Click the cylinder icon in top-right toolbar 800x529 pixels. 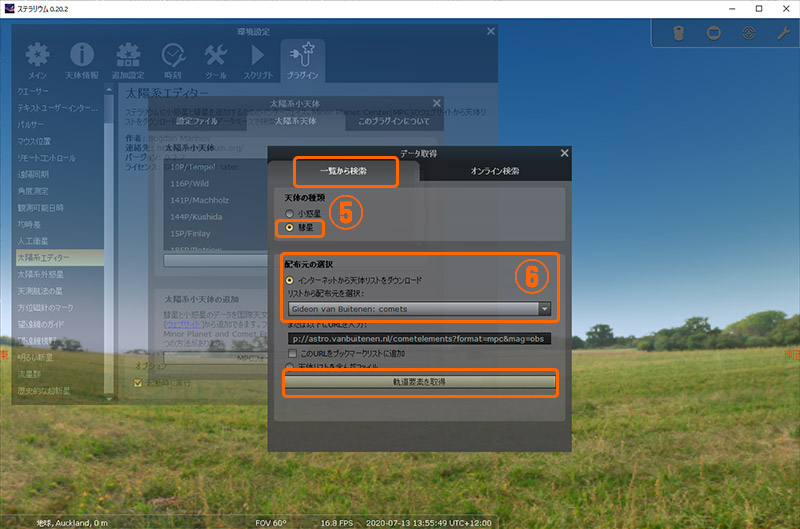tap(679, 33)
